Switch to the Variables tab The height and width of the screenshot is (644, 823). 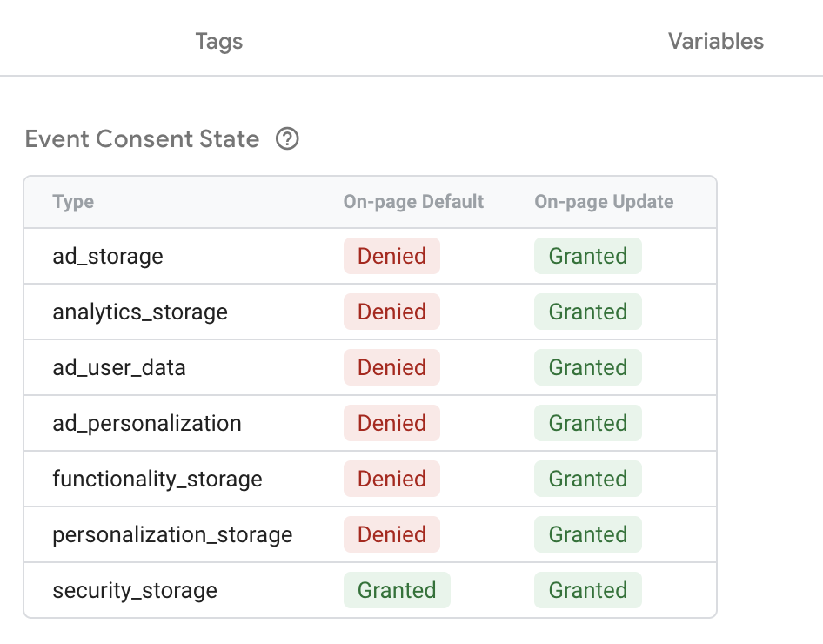[x=715, y=41]
